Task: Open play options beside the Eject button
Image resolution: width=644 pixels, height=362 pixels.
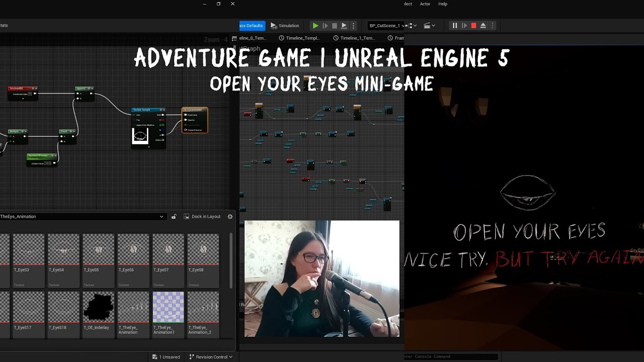Action: [493, 26]
